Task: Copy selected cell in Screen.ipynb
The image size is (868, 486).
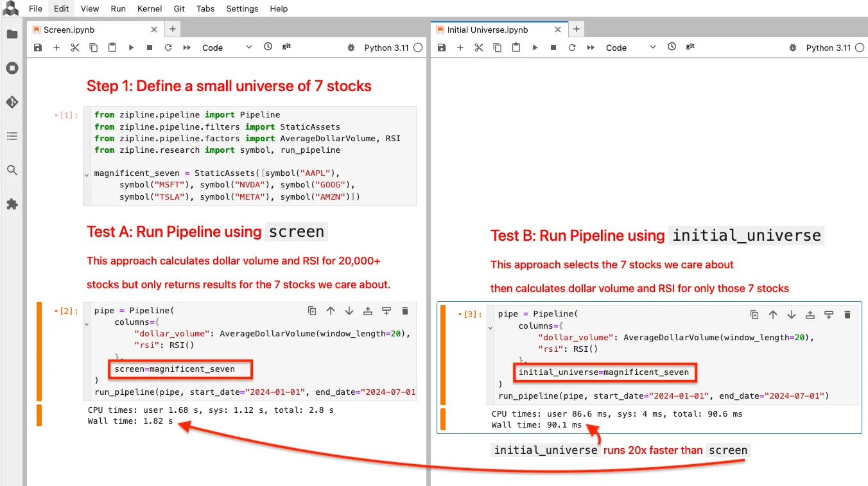Action: [94, 48]
